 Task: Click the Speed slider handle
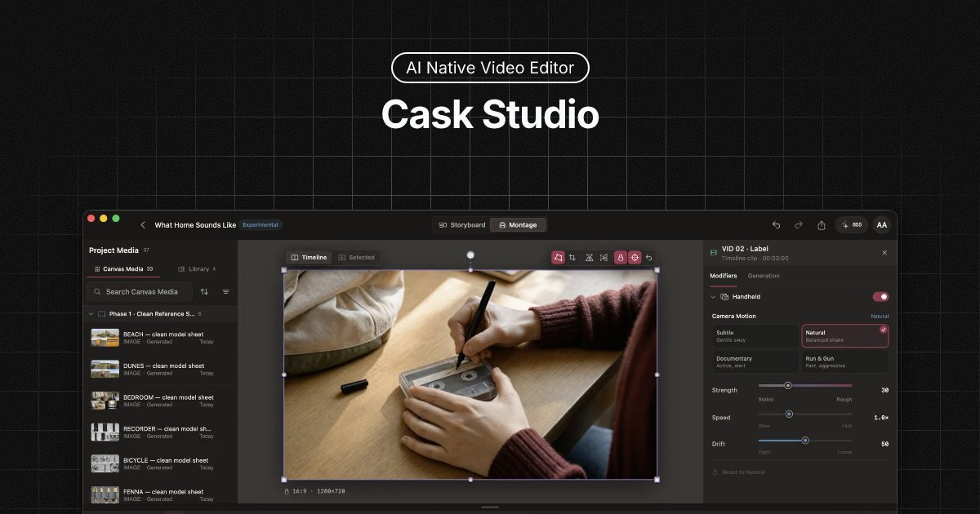pyautogui.click(x=789, y=414)
